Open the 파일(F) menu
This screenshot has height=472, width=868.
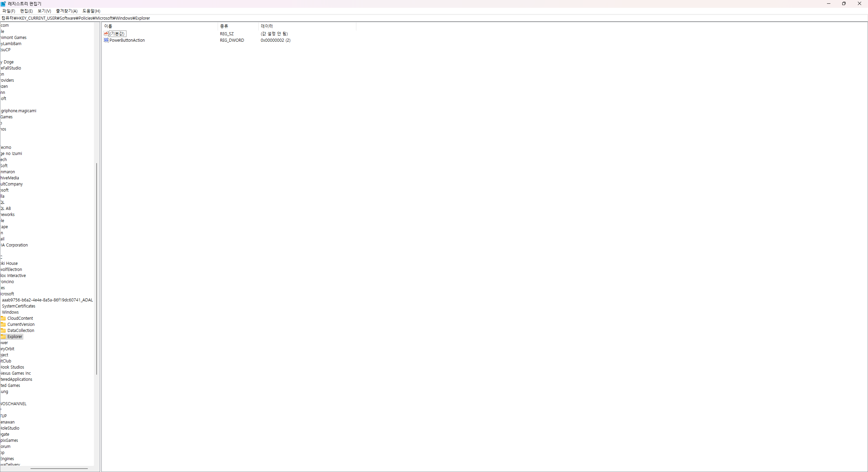8,11
